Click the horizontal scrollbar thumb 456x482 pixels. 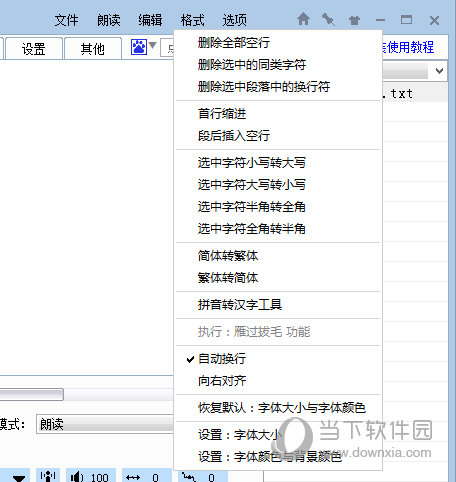[x=31, y=394]
